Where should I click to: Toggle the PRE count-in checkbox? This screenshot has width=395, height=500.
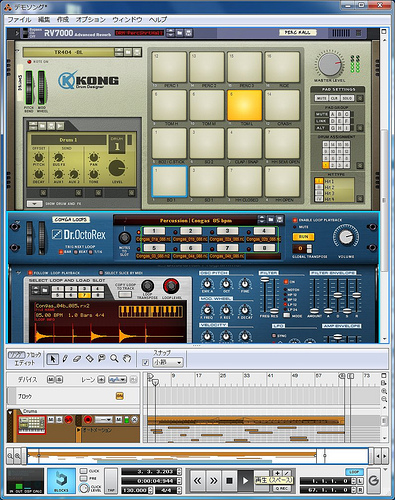pos(84,478)
